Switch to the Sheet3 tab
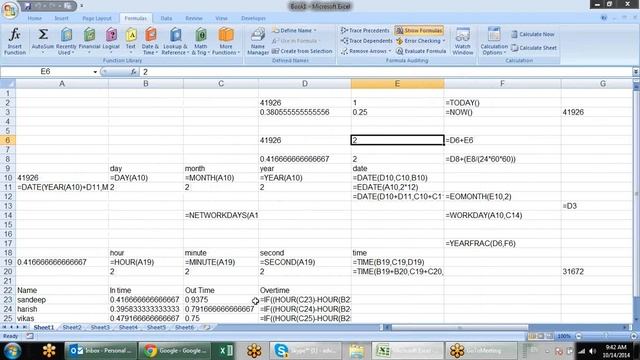 tap(100, 327)
